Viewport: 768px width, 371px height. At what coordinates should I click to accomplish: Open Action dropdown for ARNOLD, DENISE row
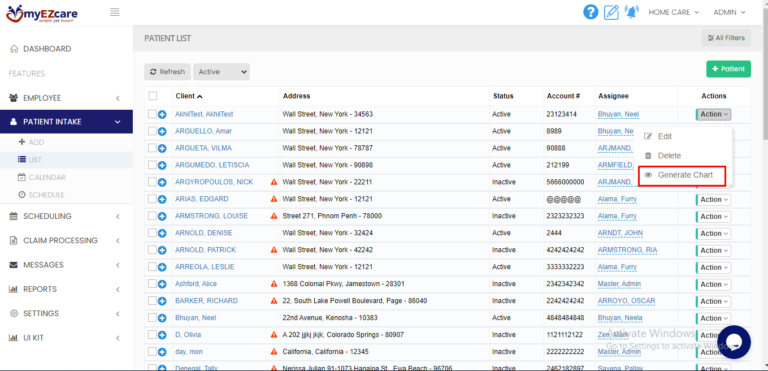[x=714, y=233]
